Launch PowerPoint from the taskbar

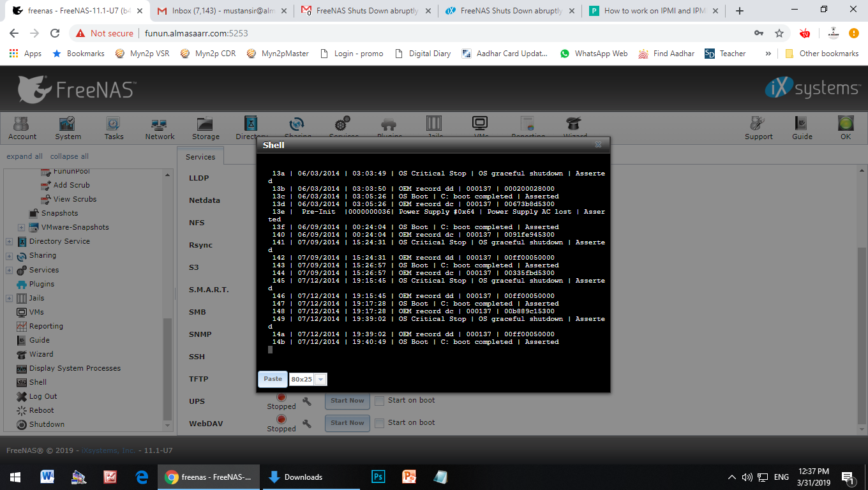click(409, 477)
